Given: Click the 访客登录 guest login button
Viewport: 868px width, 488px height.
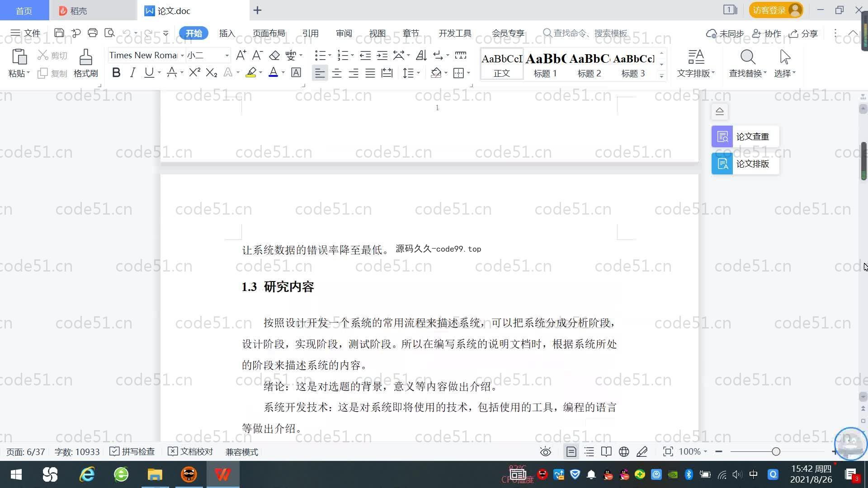Looking at the screenshot, I should (x=776, y=10).
